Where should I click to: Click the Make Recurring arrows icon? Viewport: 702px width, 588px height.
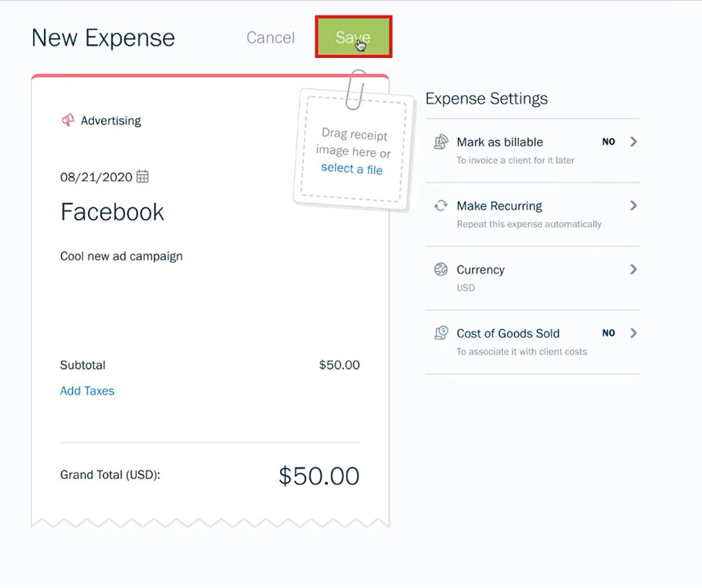(x=441, y=206)
